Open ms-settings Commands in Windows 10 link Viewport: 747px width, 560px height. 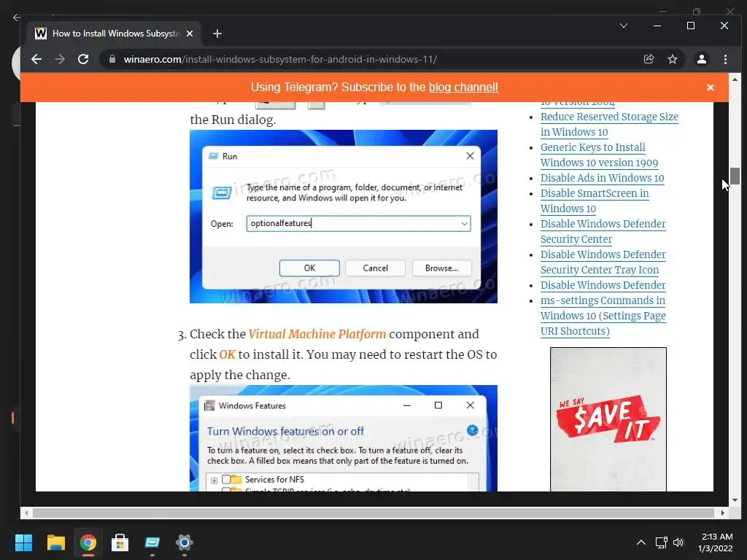603,315
